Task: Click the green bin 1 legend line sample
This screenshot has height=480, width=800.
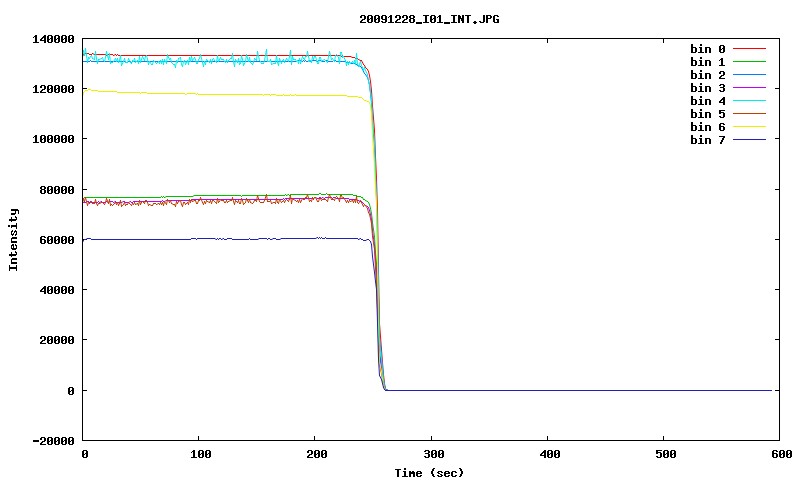Action: [749, 62]
